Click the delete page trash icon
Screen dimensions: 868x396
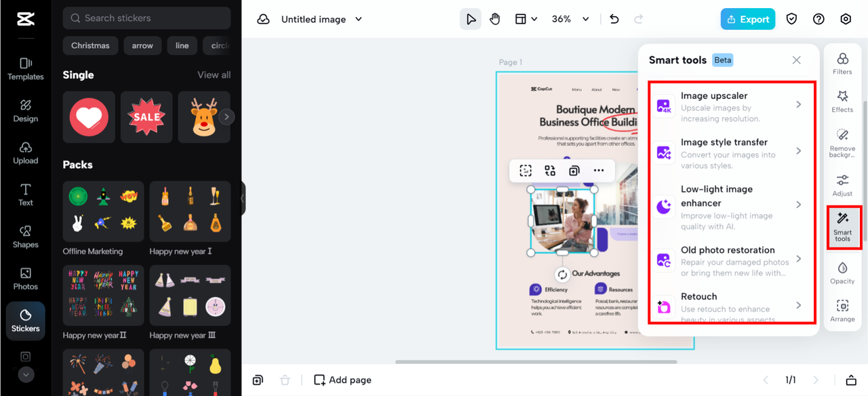pyautogui.click(x=285, y=380)
